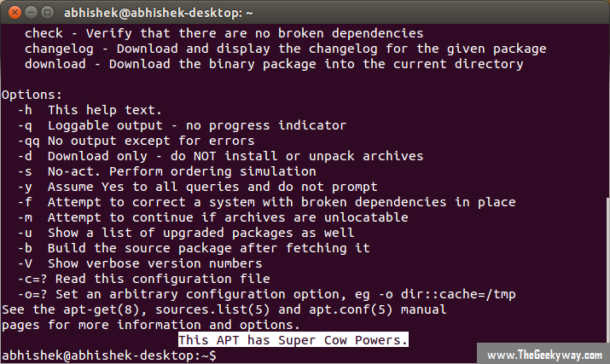Select the -q loggable output line

point(181,125)
